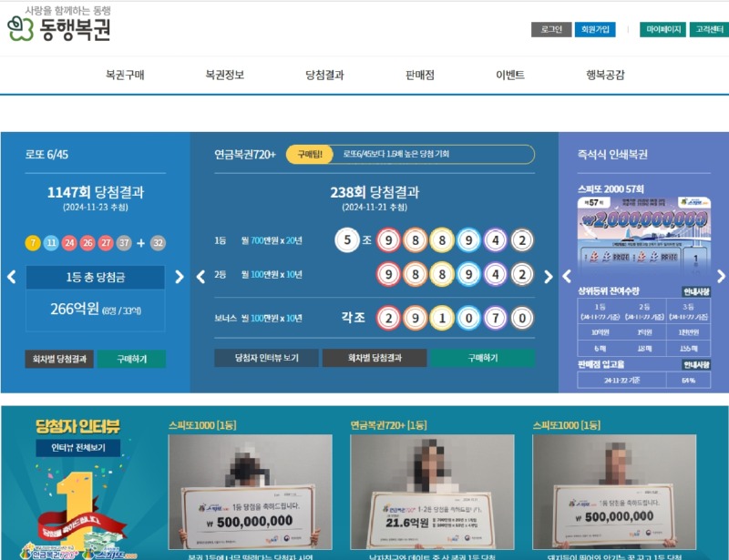This screenshot has width=729, height=560.
Task: Open the 회원가입 signup page
Action: pyautogui.click(x=595, y=29)
